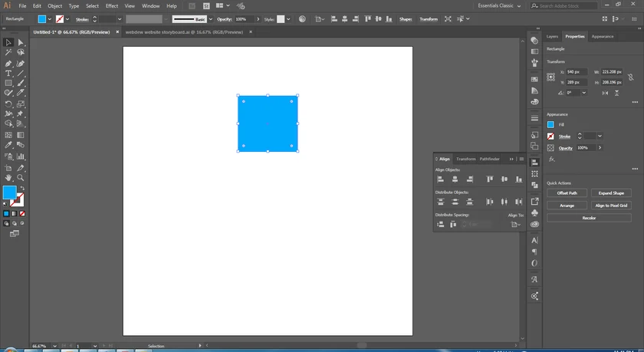This screenshot has width=644, height=352.
Task: Open fill color dropdown in control bar
Action: click(50, 19)
